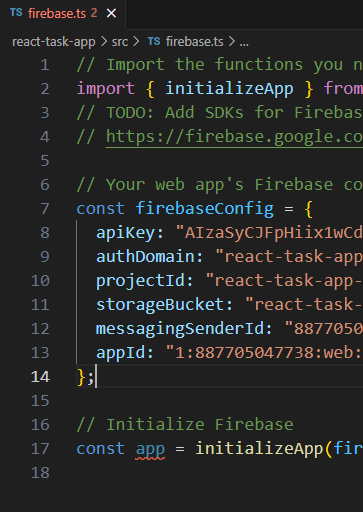The image size is (363, 512).
Task: Click breadcrumb chevron after firebase.ts
Action: 232,42
